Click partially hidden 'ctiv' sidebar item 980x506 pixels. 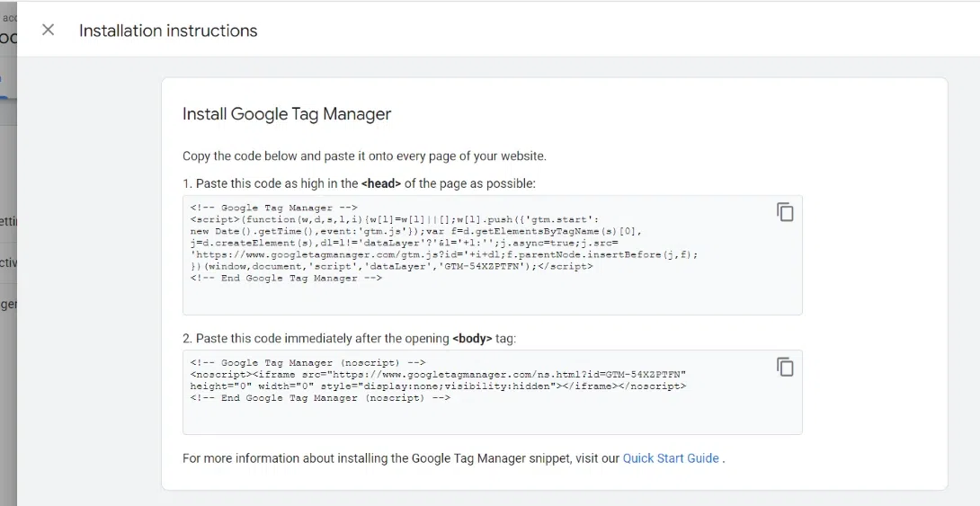click(8, 262)
